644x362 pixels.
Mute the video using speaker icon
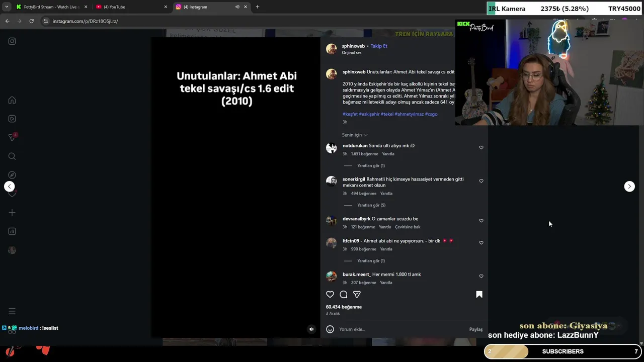point(311,329)
